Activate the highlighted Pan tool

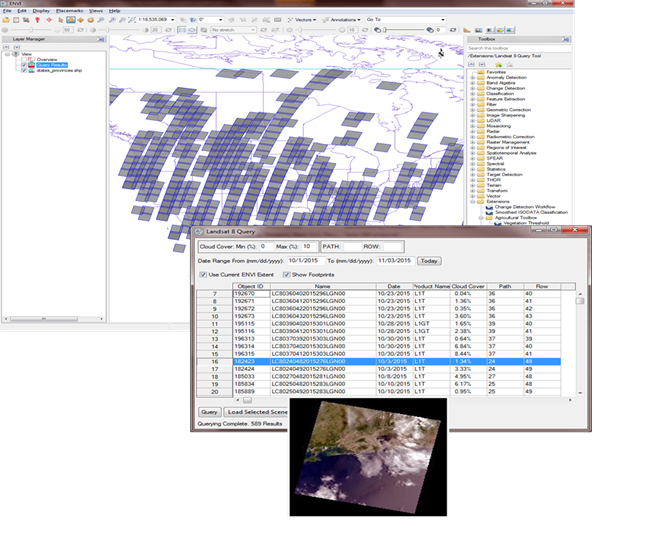(70, 20)
